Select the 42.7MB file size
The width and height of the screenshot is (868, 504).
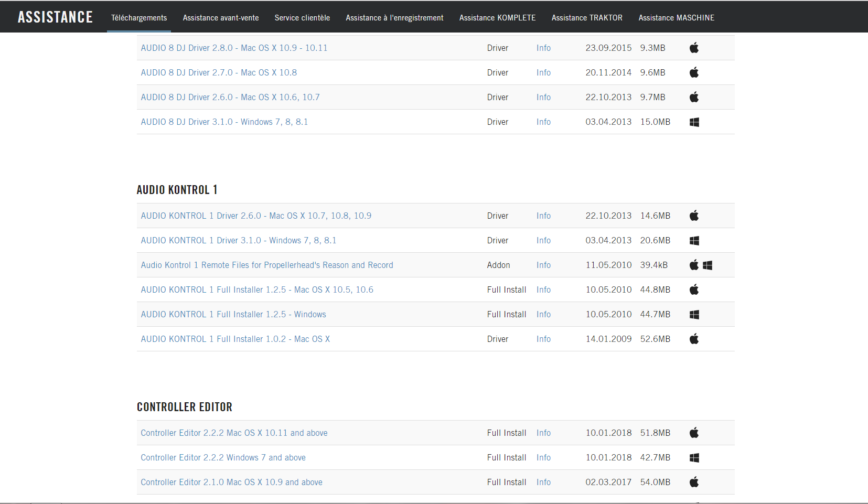coord(655,457)
